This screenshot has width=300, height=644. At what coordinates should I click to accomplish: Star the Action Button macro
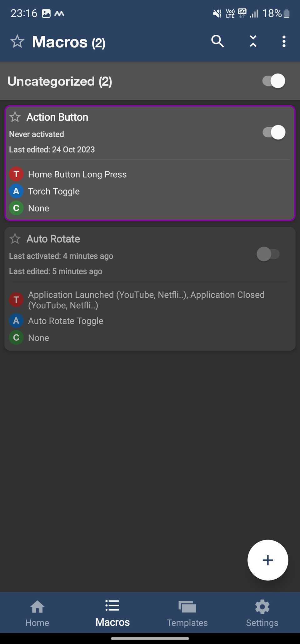coord(15,117)
